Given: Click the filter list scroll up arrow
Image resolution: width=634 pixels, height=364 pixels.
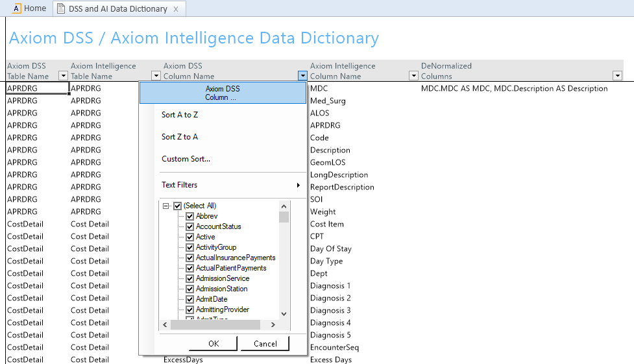Looking at the screenshot, I should pyautogui.click(x=284, y=206).
